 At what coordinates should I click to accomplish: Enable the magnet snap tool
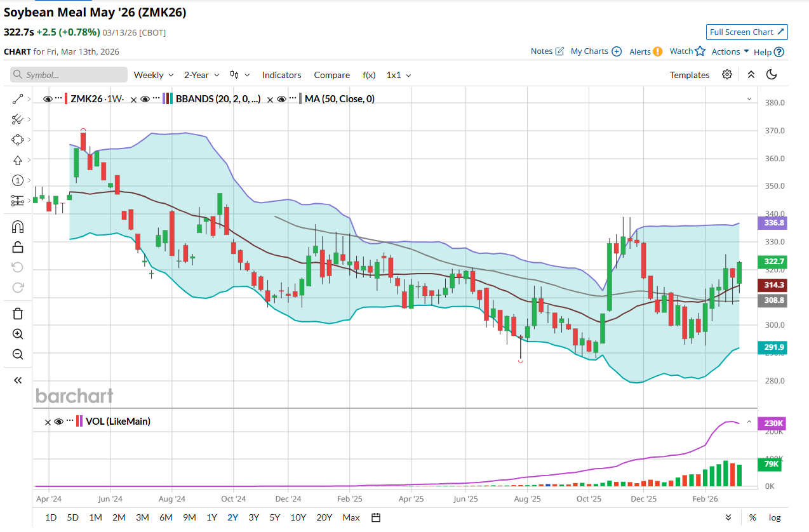click(x=18, y=227)
